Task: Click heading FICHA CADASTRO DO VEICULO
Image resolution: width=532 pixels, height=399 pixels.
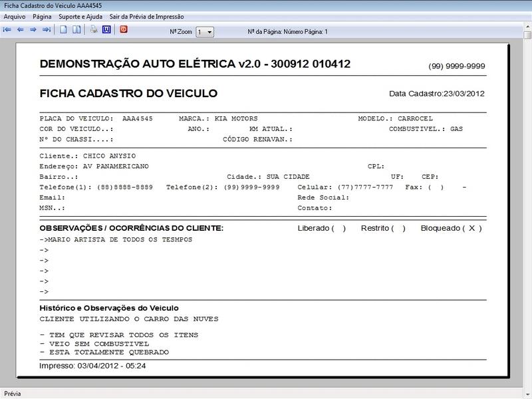Action: pyautogui.click(x=128, y=93)
